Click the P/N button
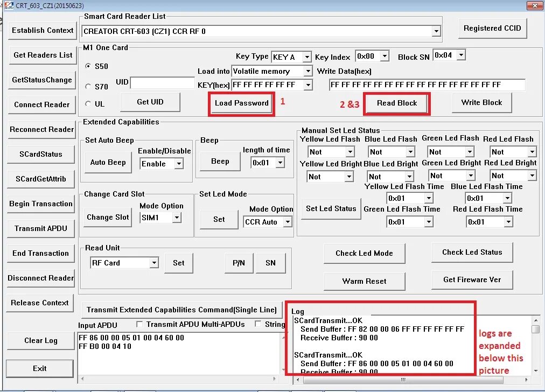This screenshot has width=545, height=392. pyautogui.click(x=239, y=263)
